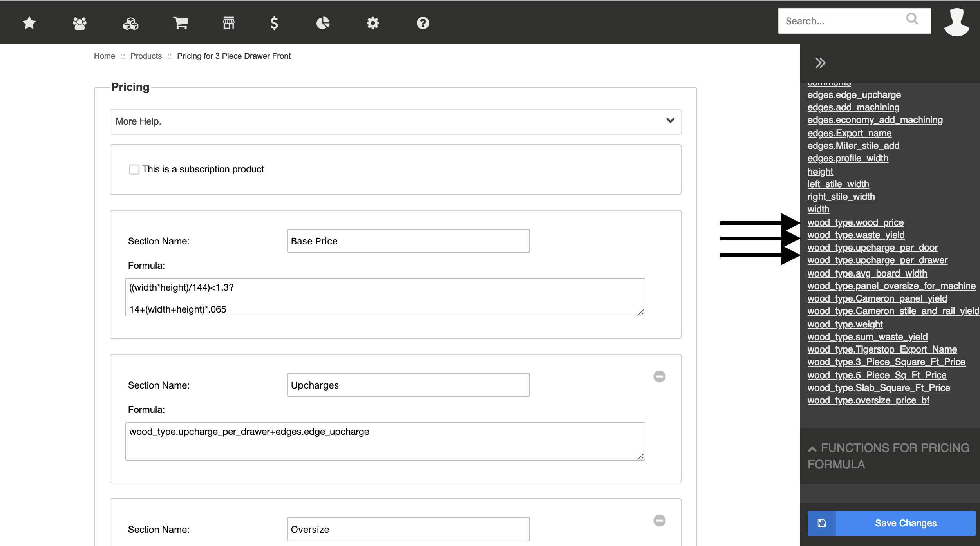
Task: Expand the FUNCTIONS FOR PRICING FORMULA section
Action: click(887, 455)
